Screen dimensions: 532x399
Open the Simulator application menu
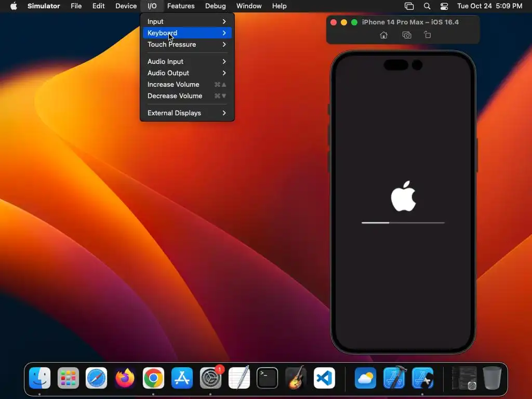44,6
